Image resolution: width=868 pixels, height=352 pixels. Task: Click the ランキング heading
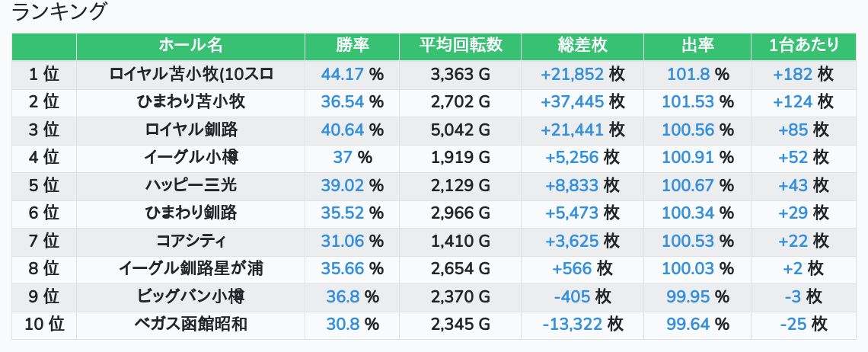[60, 12]
